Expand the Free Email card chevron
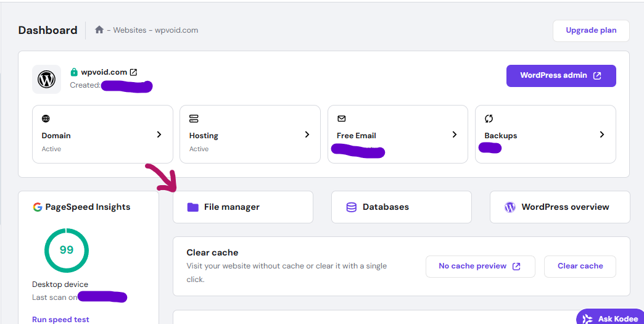The image size is (644, 324). click(x=454, y=135)
